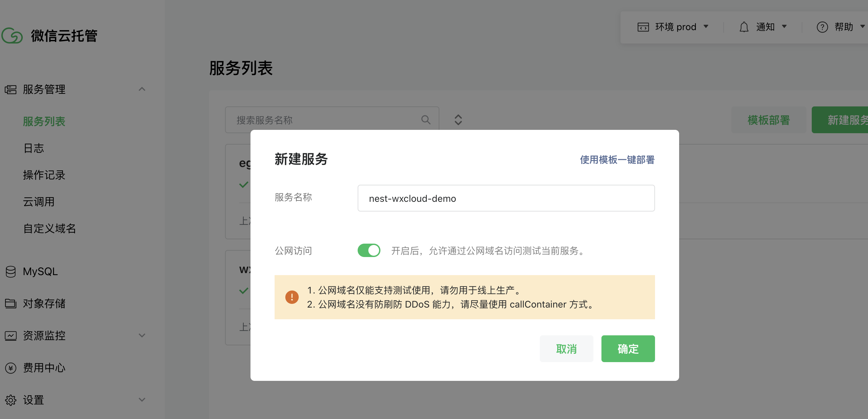Click the 确定 confirm button

point(628,349)
